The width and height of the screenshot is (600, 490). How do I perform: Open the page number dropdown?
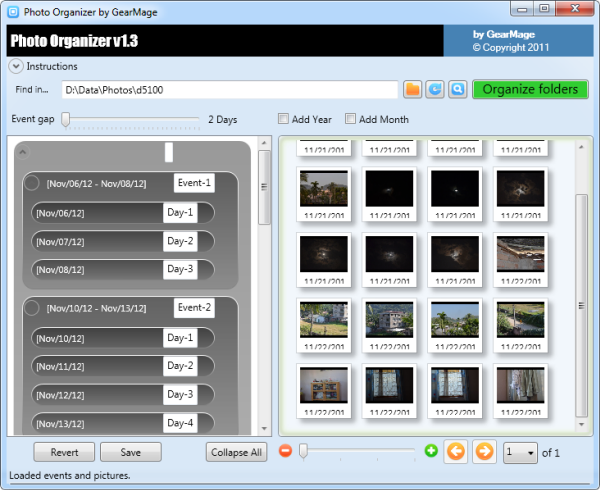click(x=520, y=453)
